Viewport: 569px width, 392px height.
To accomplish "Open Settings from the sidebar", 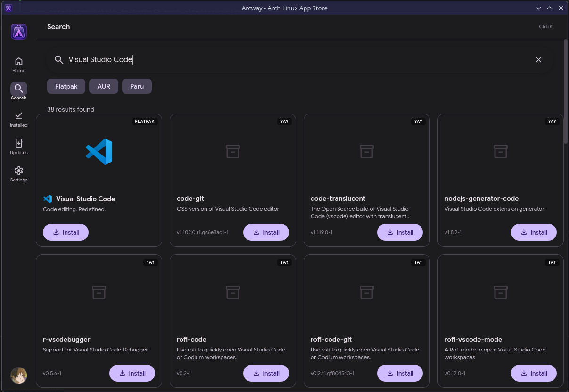I will [x=19, y=174].
